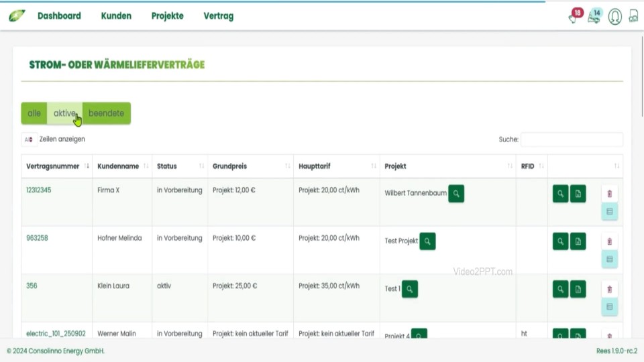644x362 pixels.
Task: Delete contract 12312345 via trash icon
Action: point(609,194)
